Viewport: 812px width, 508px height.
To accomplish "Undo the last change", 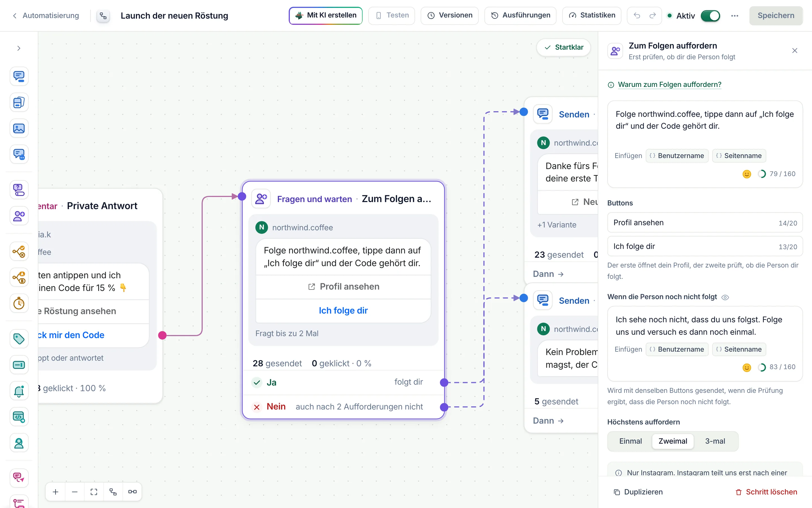I will point(637,16).
